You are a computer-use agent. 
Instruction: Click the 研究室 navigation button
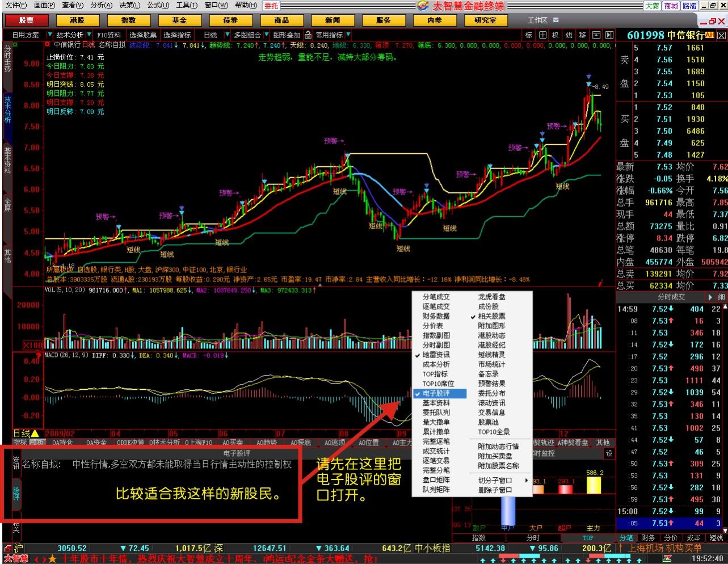point(486,20)
